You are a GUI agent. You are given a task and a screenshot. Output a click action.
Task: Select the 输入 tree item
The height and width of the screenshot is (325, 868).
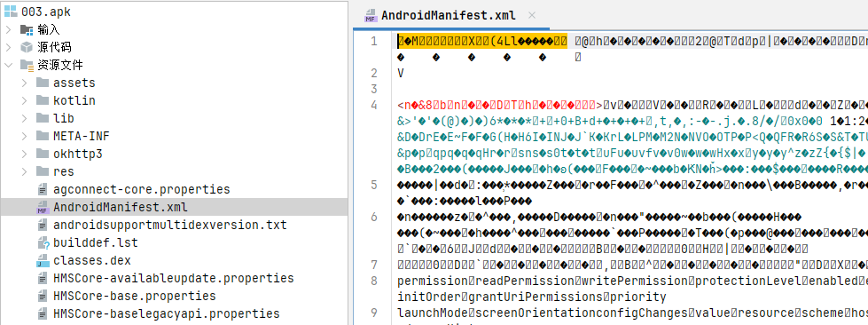click(49, 29)
